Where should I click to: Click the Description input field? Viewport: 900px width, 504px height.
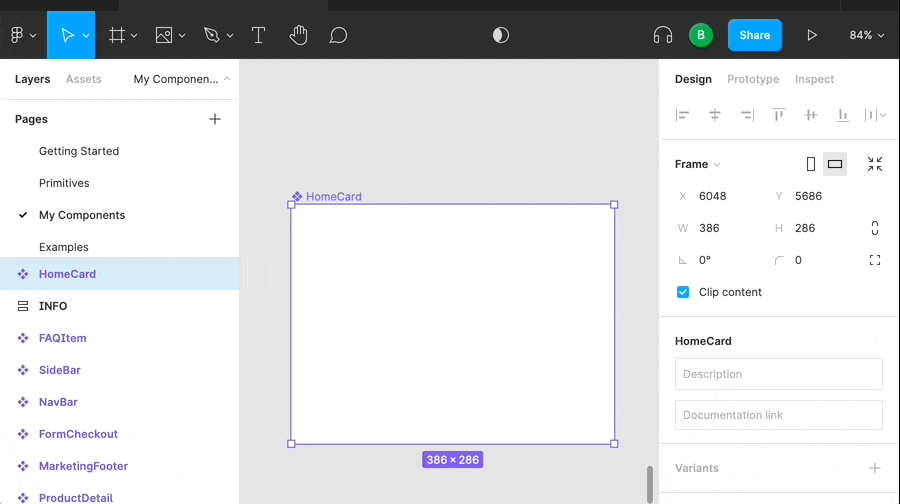[x=778, y=374]
